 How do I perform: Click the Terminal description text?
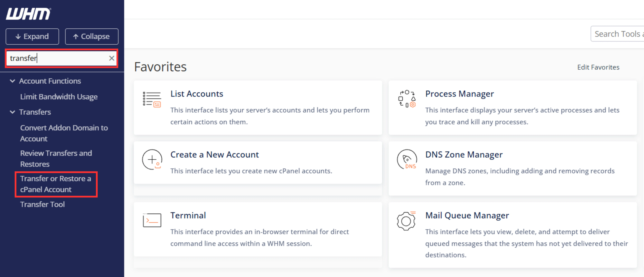[260, 238]
